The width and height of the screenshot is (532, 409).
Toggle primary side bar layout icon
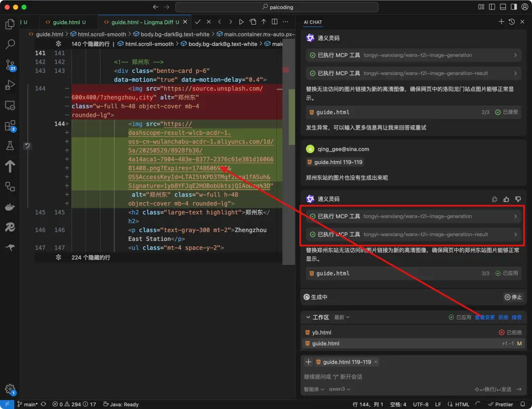pos(492,7)
